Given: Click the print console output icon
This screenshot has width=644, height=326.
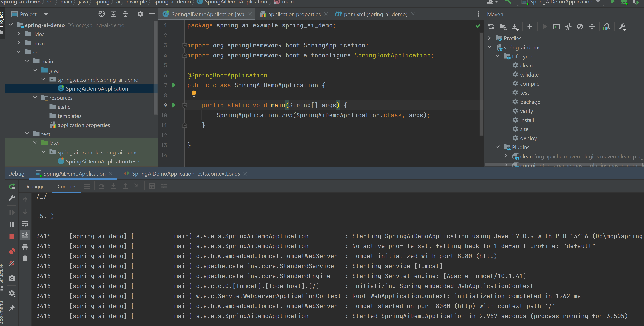Looking at the screenshot, I should coord(25,247).
